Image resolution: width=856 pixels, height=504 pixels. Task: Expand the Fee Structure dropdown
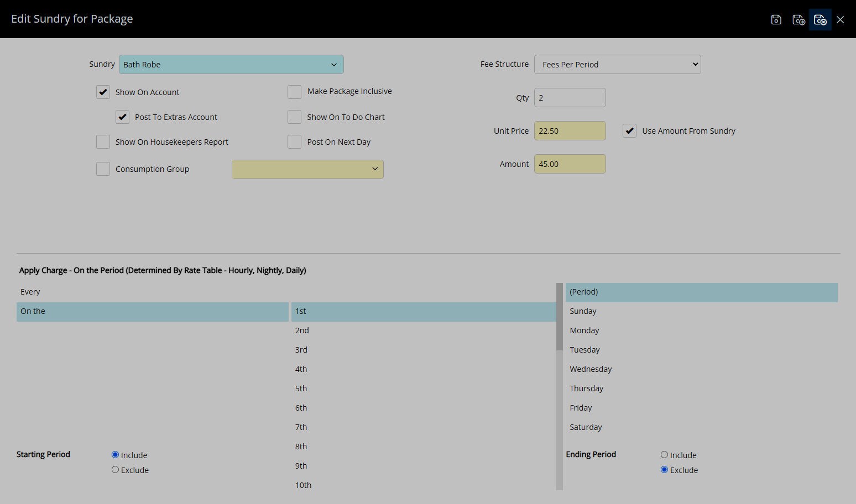(618, 64)
